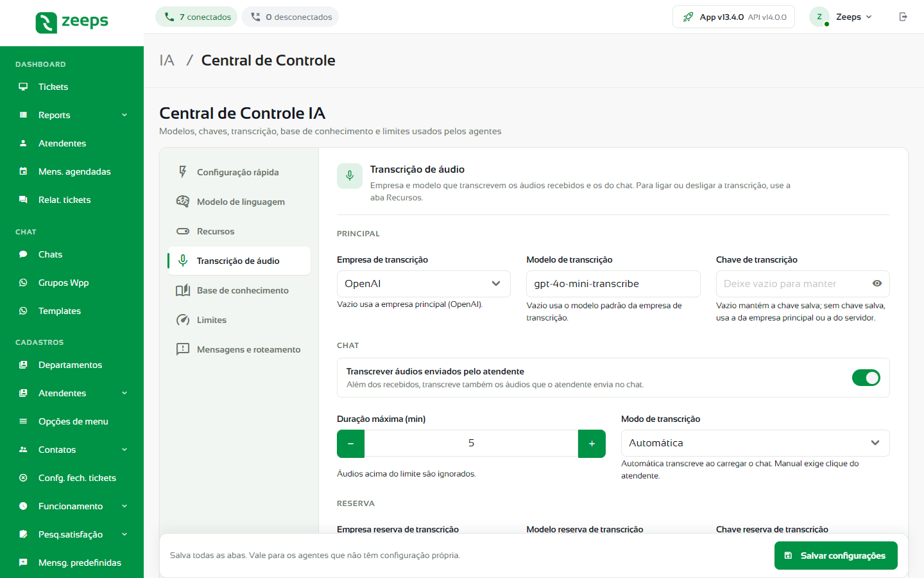Click the Confg. fech. tickets icon
This screenshot has width=924, height=578.
[23, 478]
